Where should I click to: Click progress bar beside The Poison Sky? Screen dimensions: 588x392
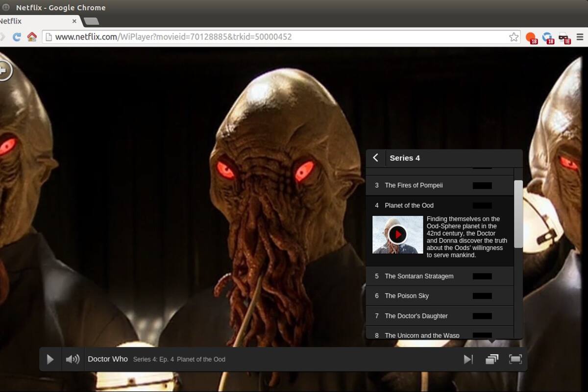(x=482, y=296)
